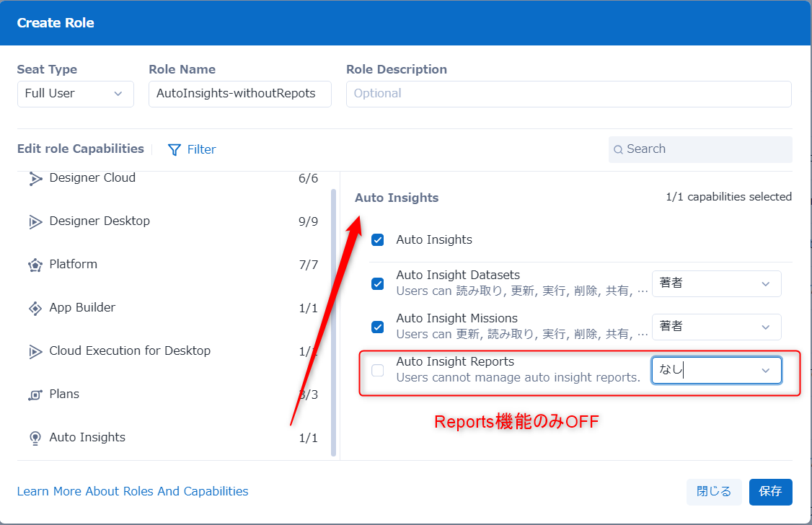This screenshot has height=525, width=812.
Task: Click 'Users cannot manage auto insight reports.' text
Action: tap(518, 377)
